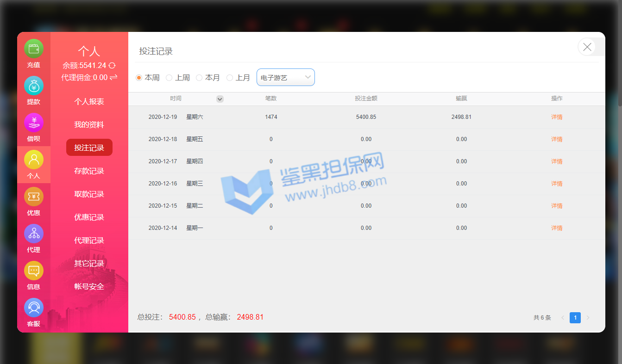Open the 代理 agent network icon
Image resolution: width=622 pixels, height=364 pixels.
point(33,234)
